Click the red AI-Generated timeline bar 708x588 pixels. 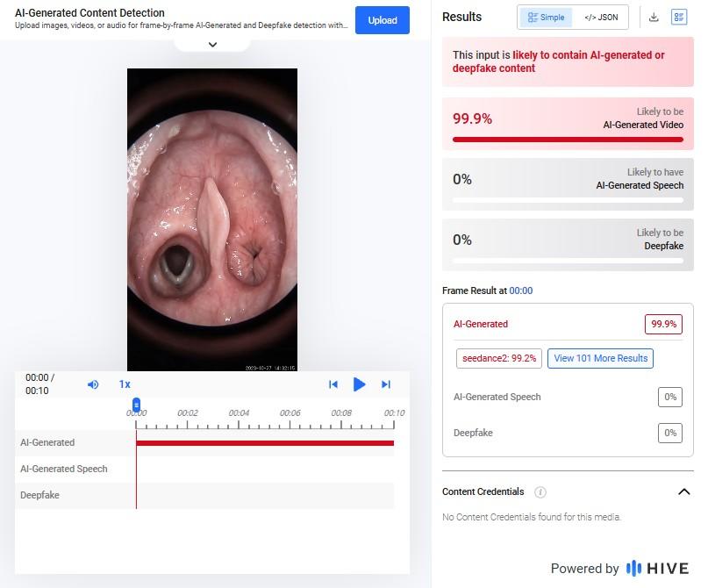(x=265, y=443)
